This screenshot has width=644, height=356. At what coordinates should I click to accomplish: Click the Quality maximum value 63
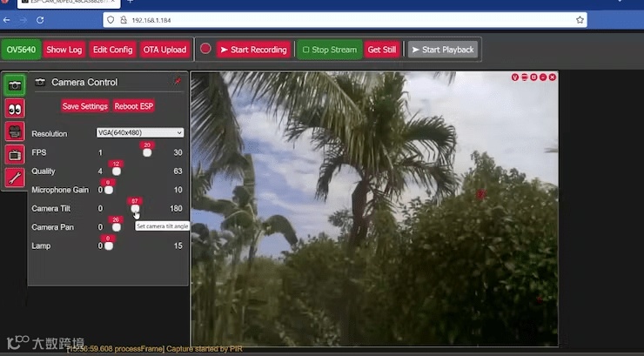[178, 171]
